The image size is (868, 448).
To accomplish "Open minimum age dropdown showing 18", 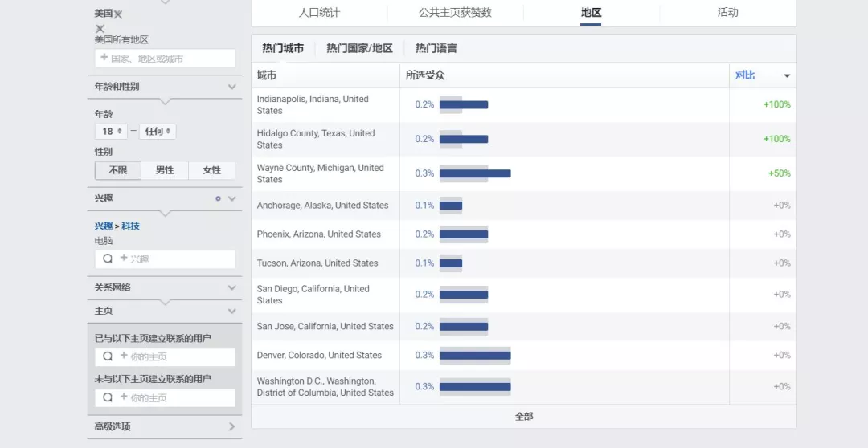I will 111,132.
